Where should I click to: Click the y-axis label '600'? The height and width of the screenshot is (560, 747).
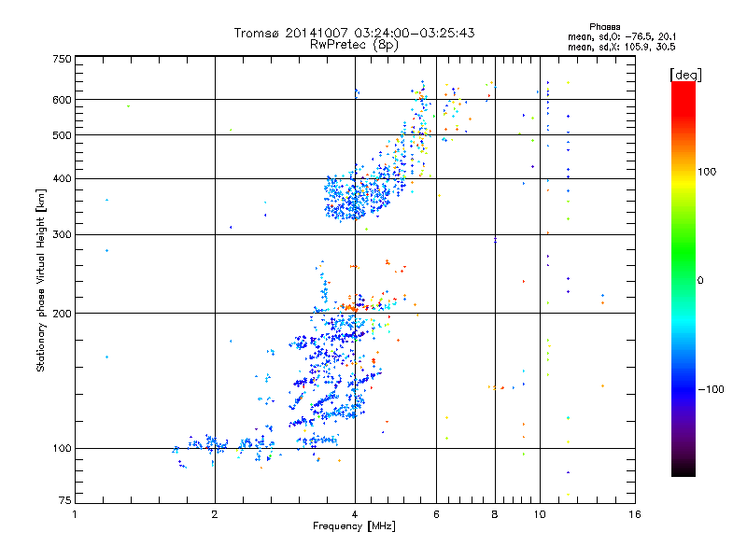point(63,100)
